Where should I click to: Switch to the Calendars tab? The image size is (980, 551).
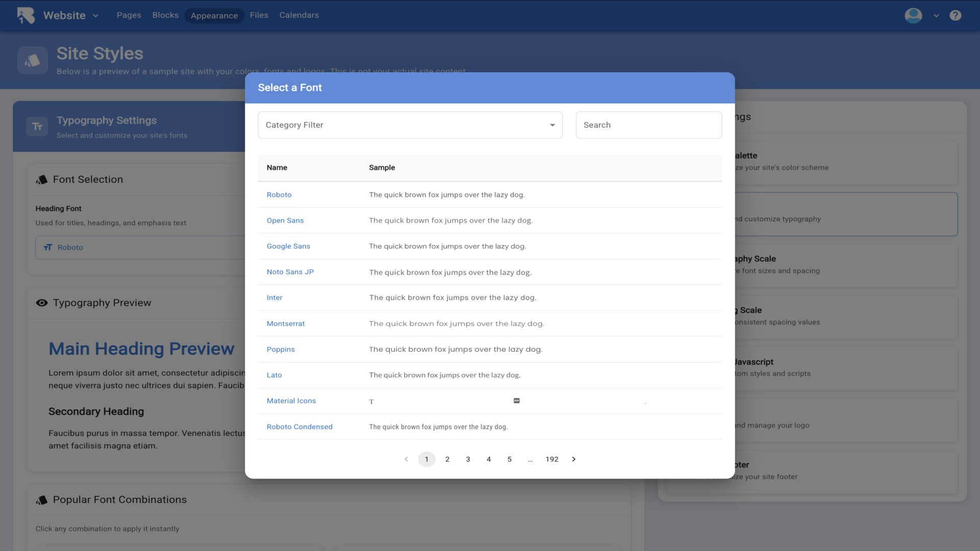point(299,15)
